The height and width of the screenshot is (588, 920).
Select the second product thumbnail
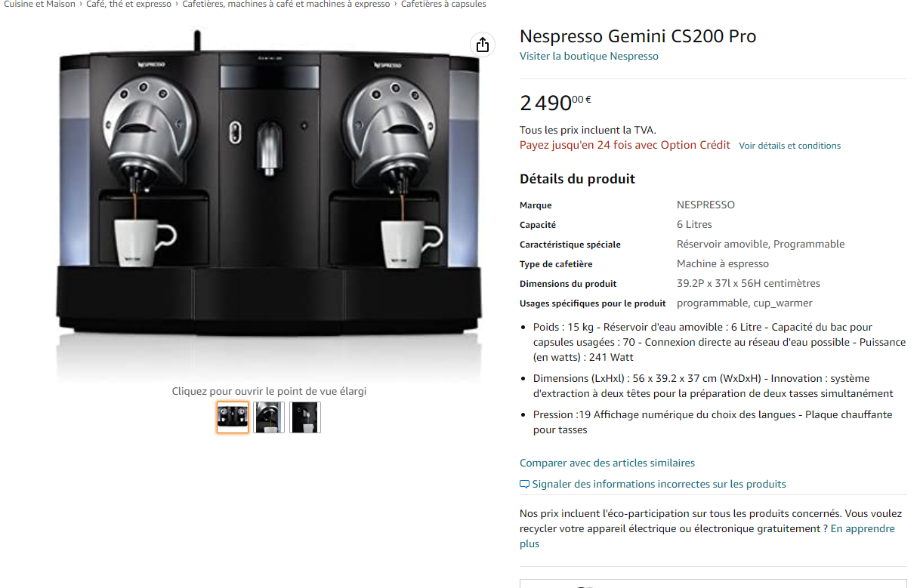coord(269,417)
